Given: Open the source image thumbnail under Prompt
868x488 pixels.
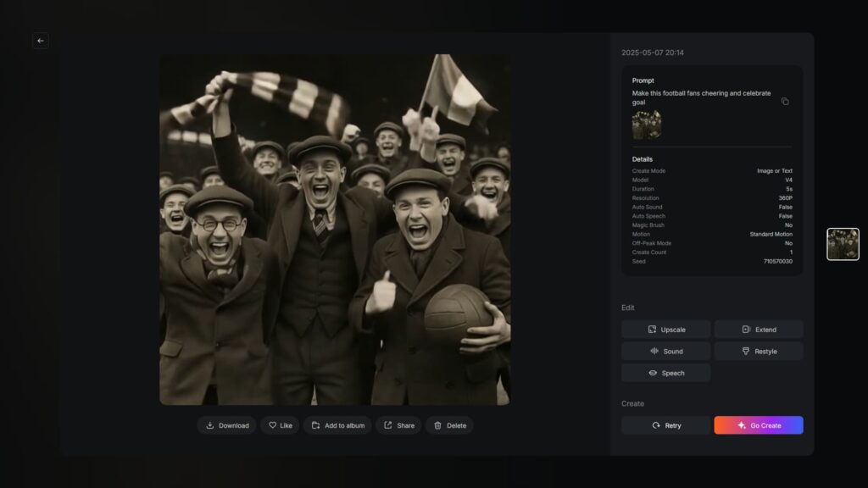Looking at the screenshot, I should pos(646,125).
